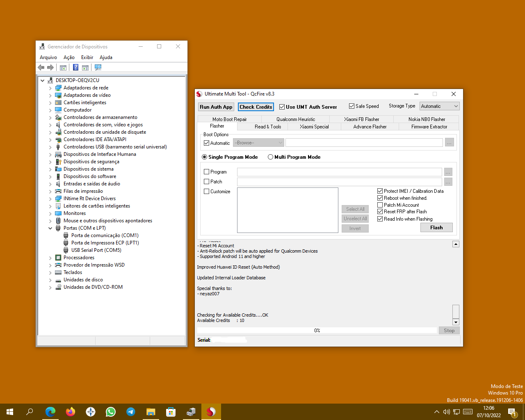
Task: Enable the Program checkbox
Action: (206, 172)
